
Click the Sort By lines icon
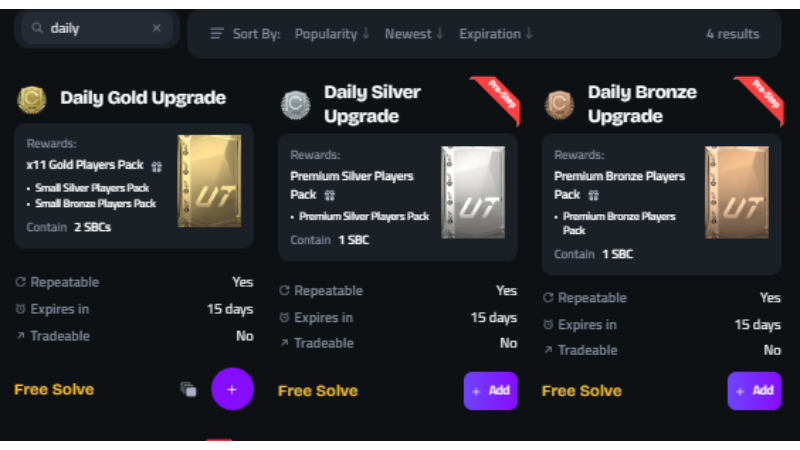coord(217,34)
